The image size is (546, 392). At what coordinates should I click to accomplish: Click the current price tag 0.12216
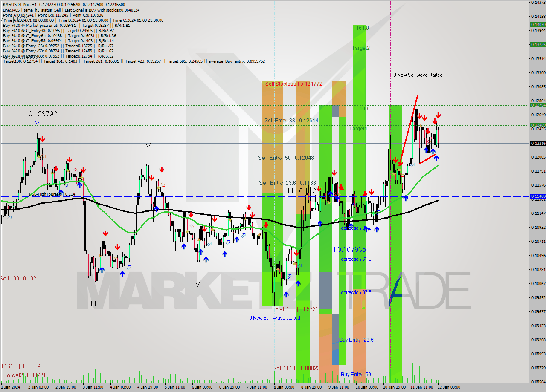537,144
